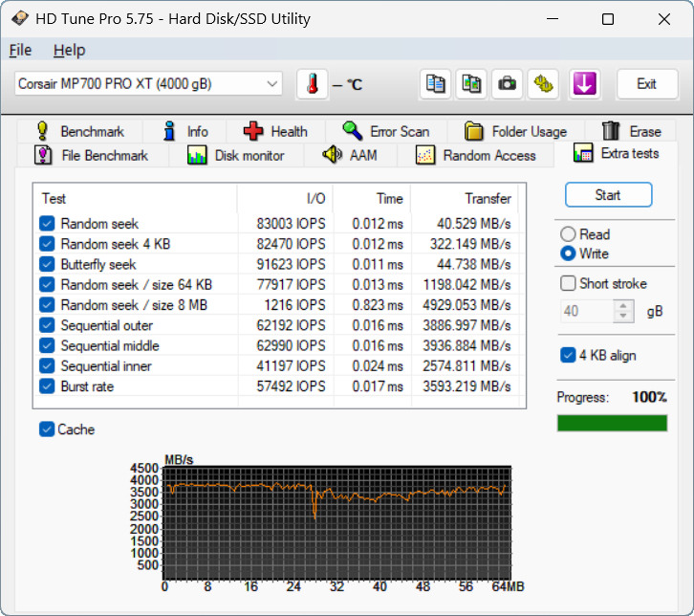
Task: Close the HD Tune Pro window
Action: pos(664,19)
